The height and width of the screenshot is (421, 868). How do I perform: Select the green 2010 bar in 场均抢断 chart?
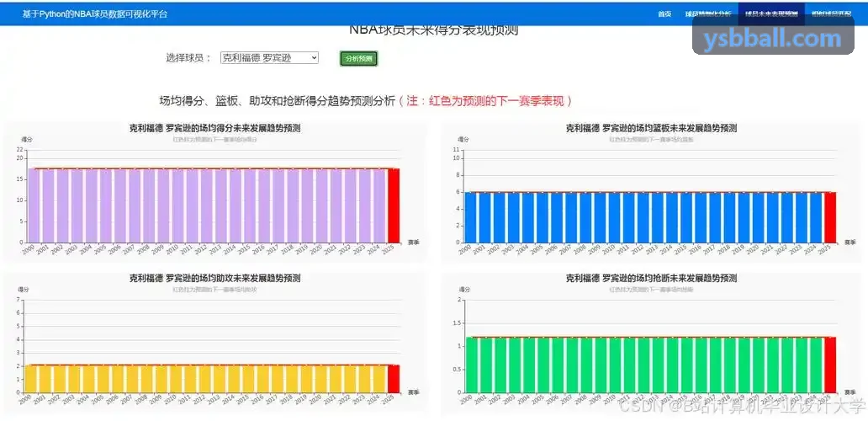coord(615,365)
